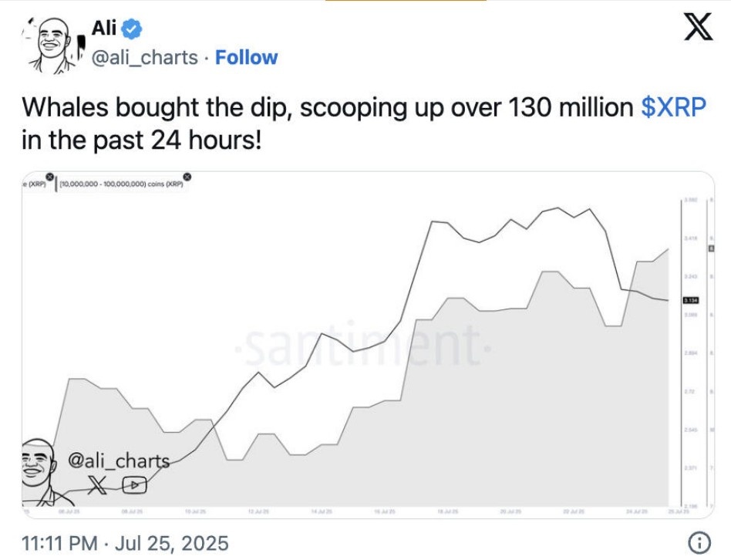Click the X logo at top right
Viewport: 731px width, 560px height.
coord(698,26)
